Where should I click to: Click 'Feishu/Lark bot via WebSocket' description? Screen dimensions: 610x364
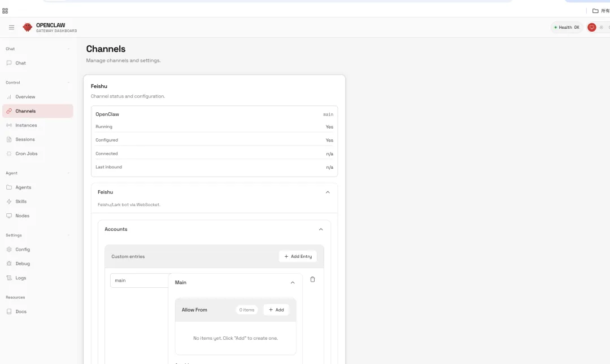129,204
